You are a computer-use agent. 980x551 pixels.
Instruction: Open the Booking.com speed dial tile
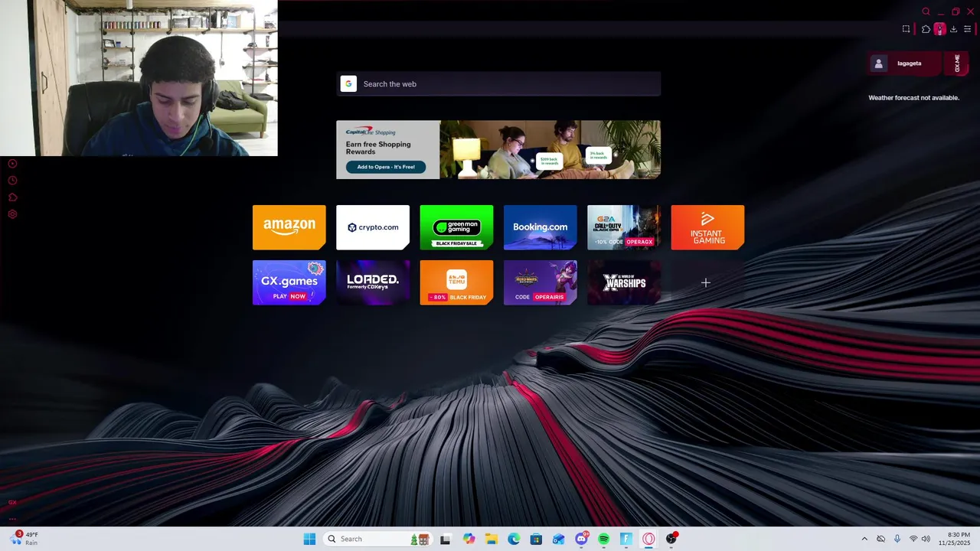[x=541, y=227]
